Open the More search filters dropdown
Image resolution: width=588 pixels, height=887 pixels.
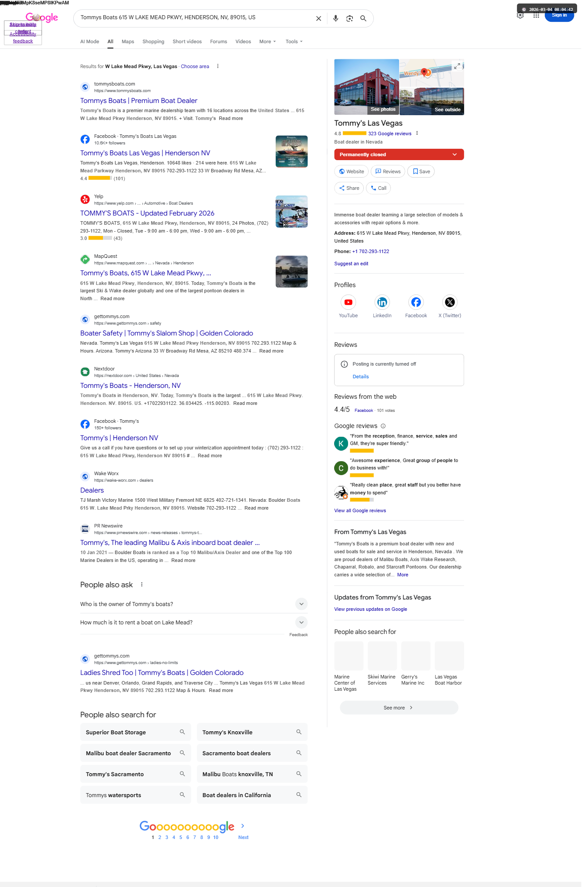pos(267,41)
